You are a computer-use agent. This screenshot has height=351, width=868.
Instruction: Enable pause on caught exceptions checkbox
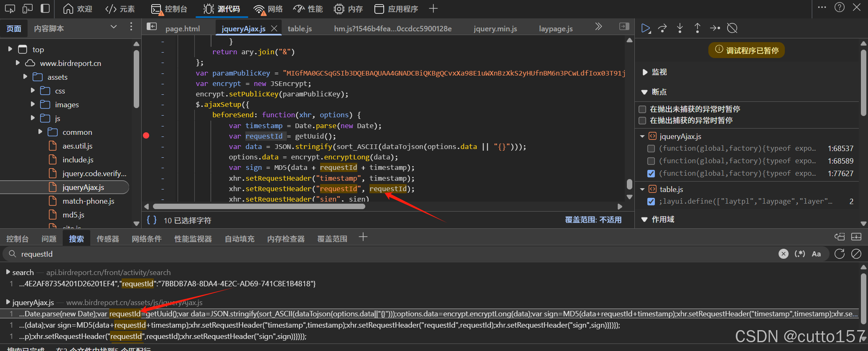pyautogui.click(x=643, y=121)
